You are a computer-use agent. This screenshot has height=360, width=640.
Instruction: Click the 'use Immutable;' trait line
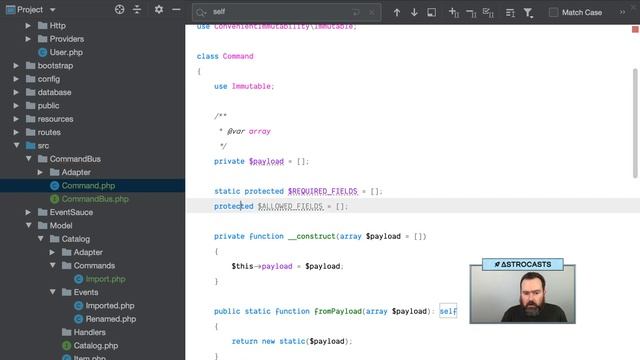pos(244,86)
